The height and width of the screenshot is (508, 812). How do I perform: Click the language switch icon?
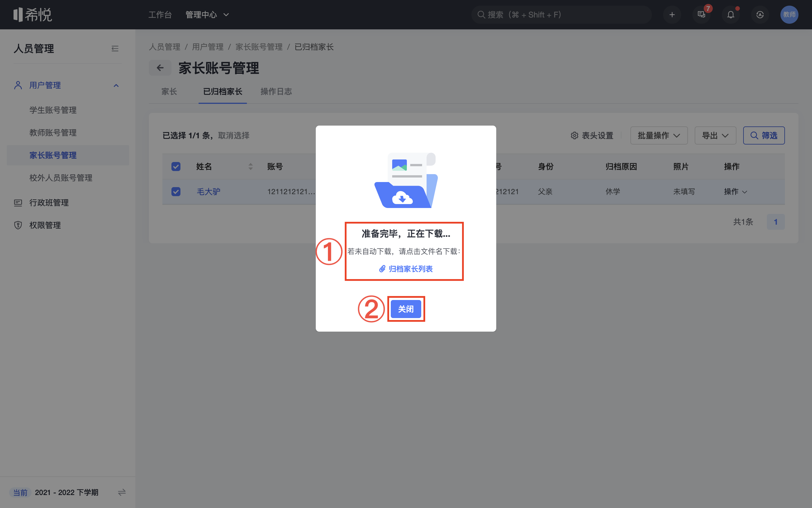(x=760, y=15)
